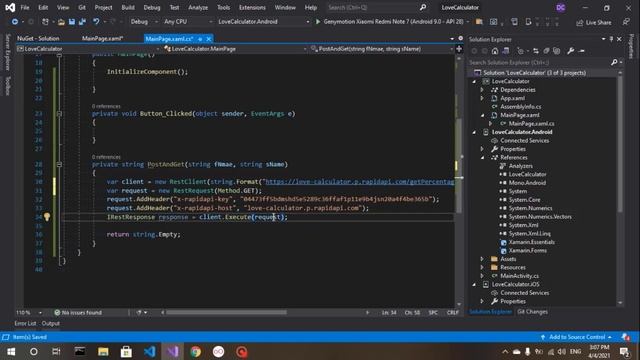This screenshot has width=640, height=360.
Task: Collapse the Button_Clicked method outline
Action: point(59,113)
